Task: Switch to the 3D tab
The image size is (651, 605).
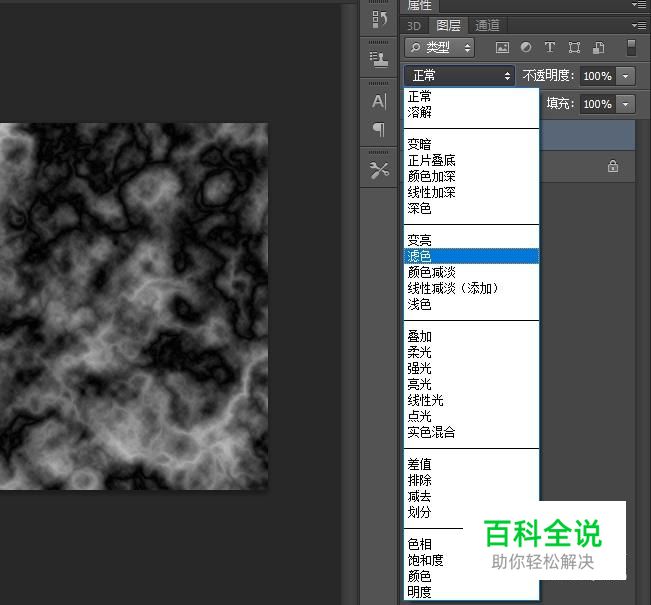Action: [x=414, y=26]
